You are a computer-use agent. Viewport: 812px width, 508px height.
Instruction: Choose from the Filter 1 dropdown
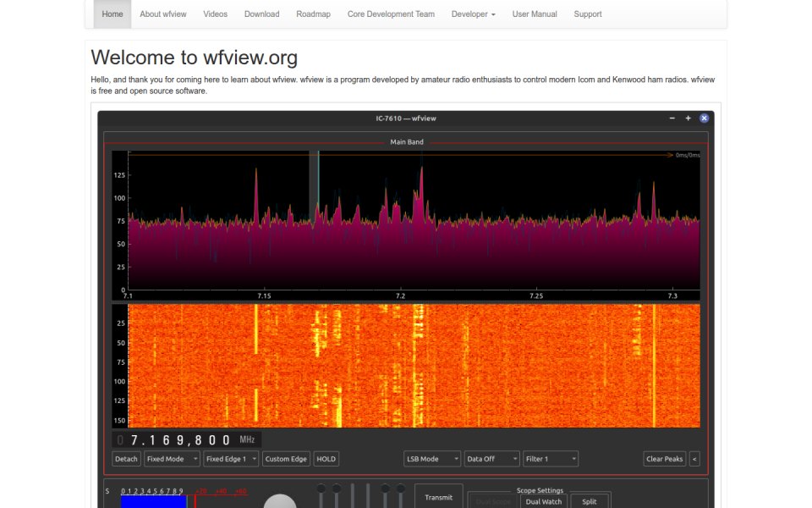point(551,459)
